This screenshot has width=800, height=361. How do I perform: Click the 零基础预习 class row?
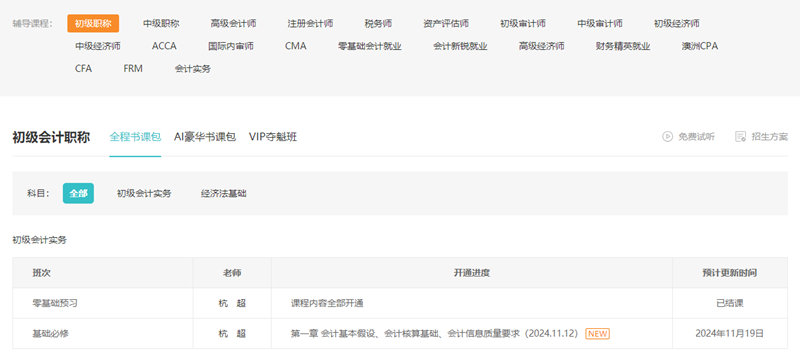click(400, 303)
